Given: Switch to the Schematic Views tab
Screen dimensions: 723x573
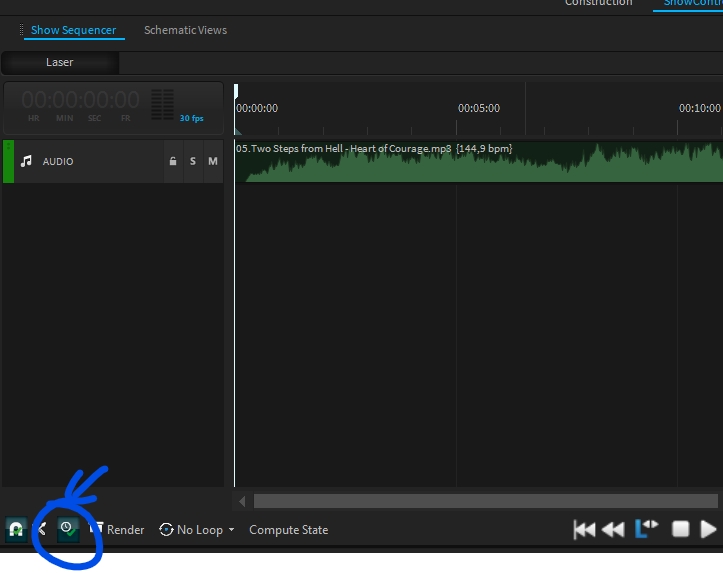Looking at the screenshot, I should pyautogui.click(x=185, y=30).
